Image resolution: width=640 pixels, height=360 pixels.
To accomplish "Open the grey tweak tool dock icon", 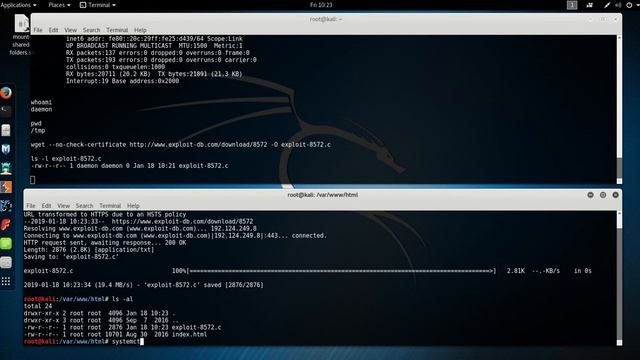I will pos(6,262).
